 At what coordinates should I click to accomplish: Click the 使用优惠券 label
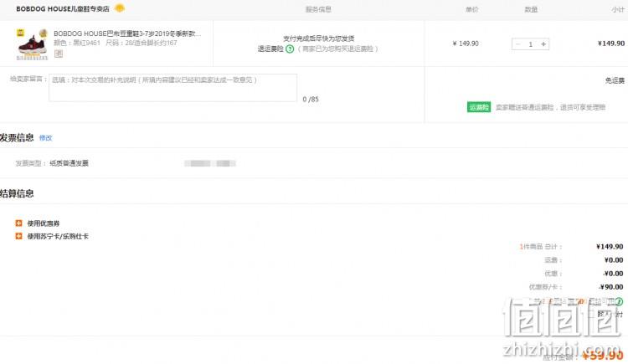(x=44, y=223)
